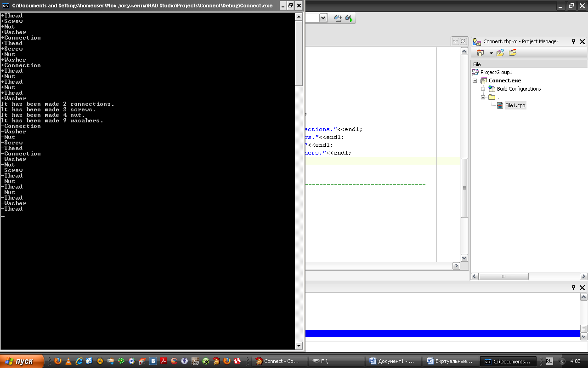Select File1.cpp in the project tree

[x=515, y=105]
